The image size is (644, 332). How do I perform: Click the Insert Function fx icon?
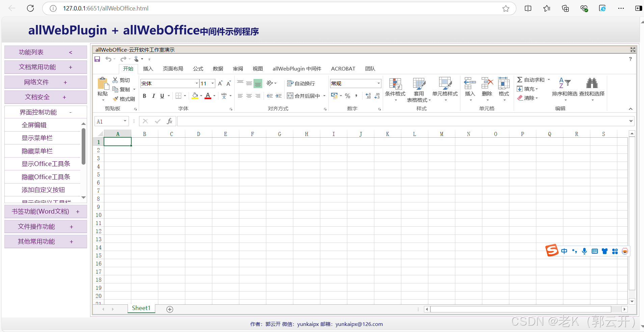click(169, 121)
